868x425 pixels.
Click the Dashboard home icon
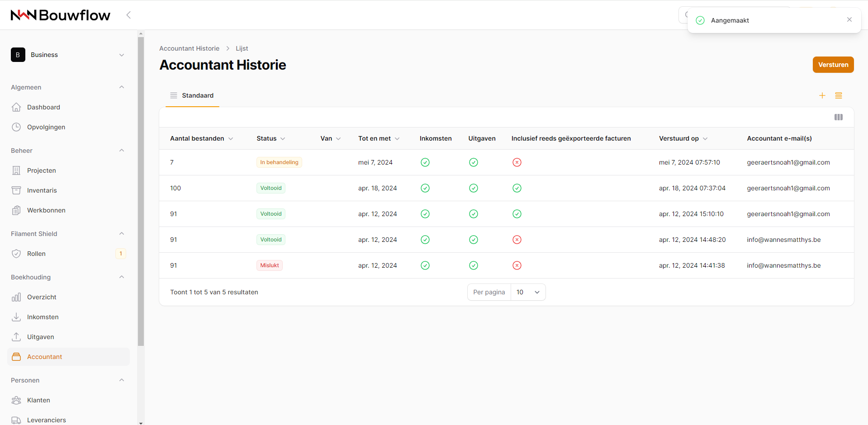tap(16, 107)
